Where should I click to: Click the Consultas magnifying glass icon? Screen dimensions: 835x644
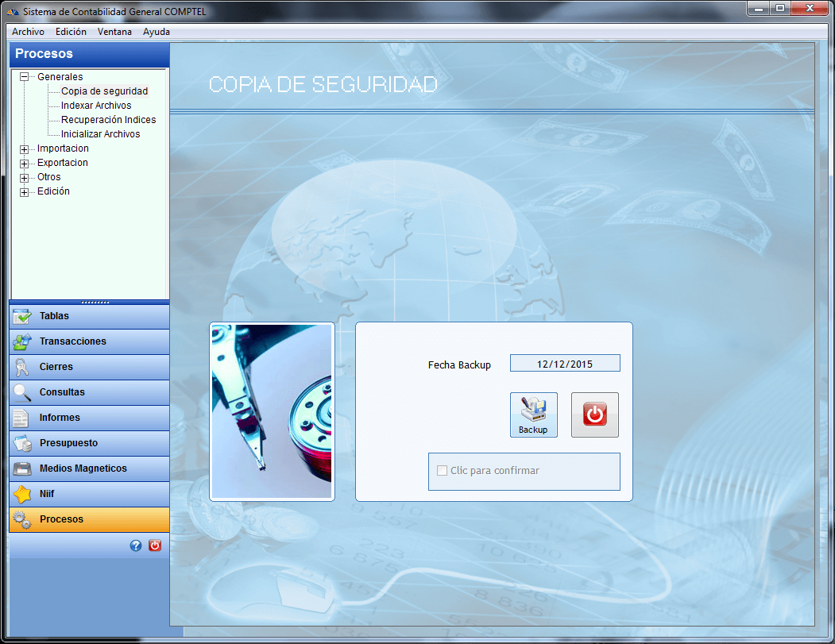click(x=21, y=393)
